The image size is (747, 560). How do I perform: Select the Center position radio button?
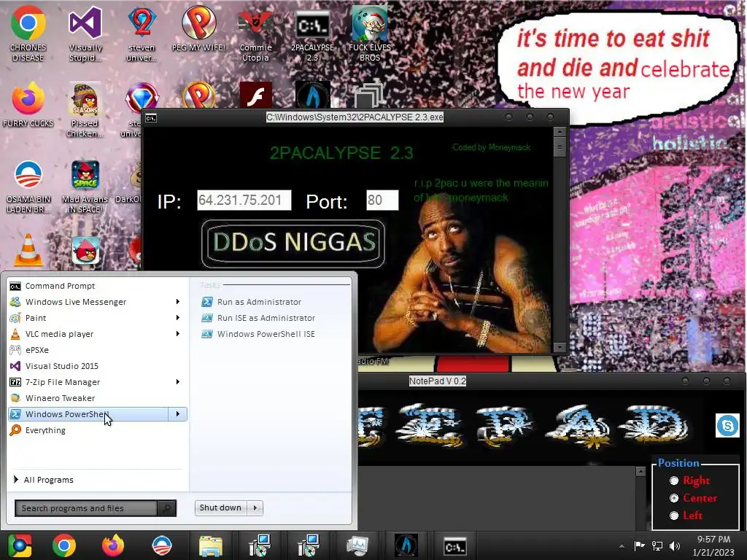tap(674, 498)
